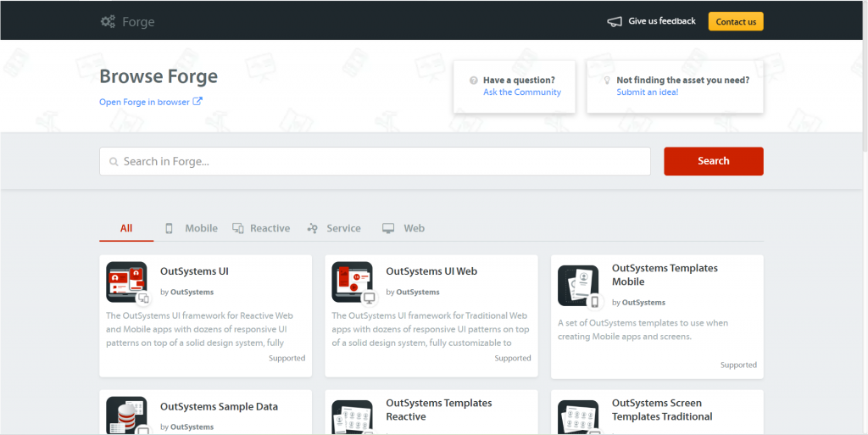The height and width of the screenshot is (435, 868).
Task: Click the OutSystems Screen Templates Traditional icon
Action: tap(578, 417)
